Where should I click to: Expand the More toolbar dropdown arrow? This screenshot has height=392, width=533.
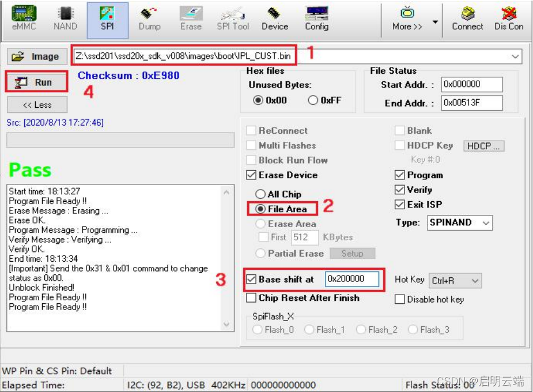435,22
